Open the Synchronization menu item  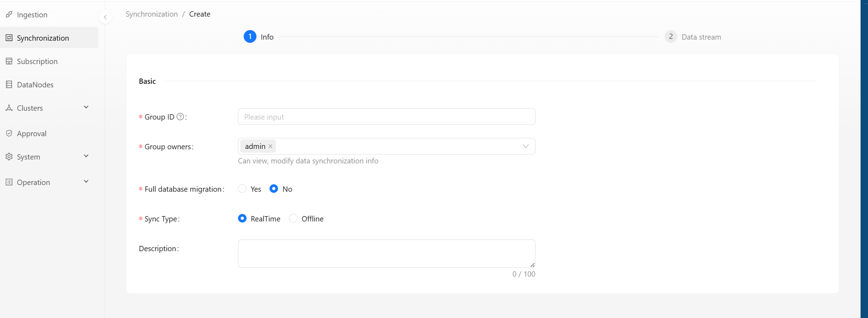pyautogui.click(x=43, y=38)
